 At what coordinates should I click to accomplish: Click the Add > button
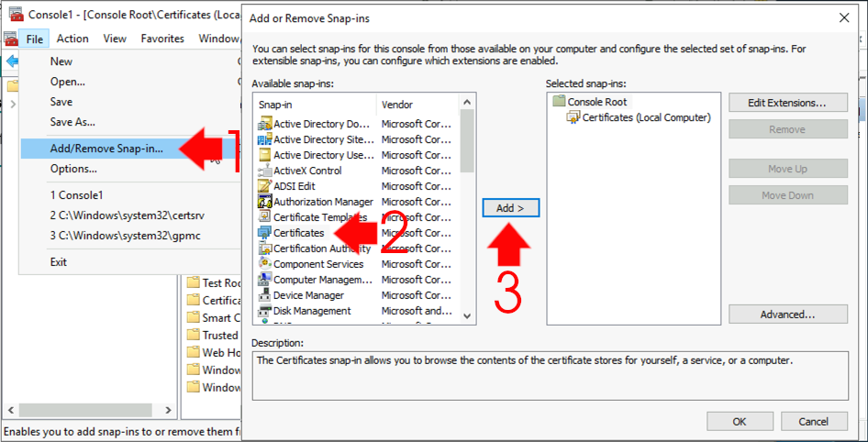point(510,208)
